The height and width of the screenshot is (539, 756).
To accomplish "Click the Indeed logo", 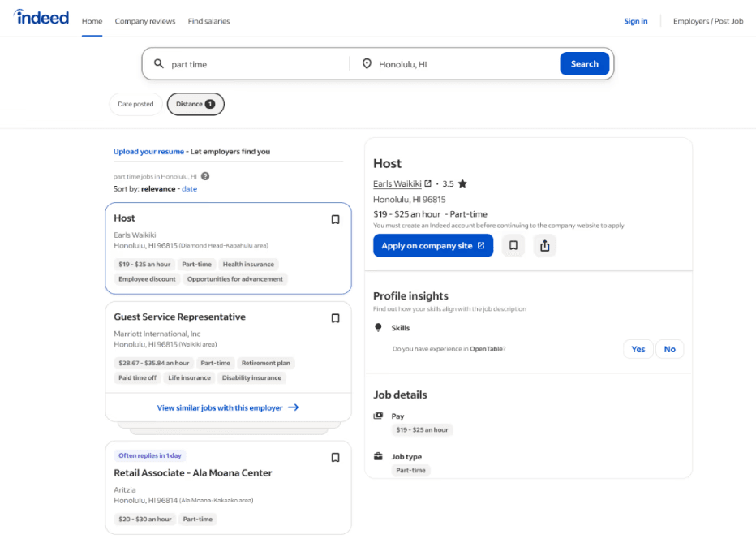I will (41, 17).
